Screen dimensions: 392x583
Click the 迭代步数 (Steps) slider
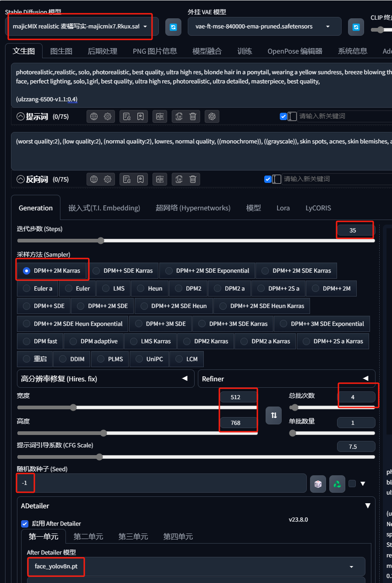point(196,241)
